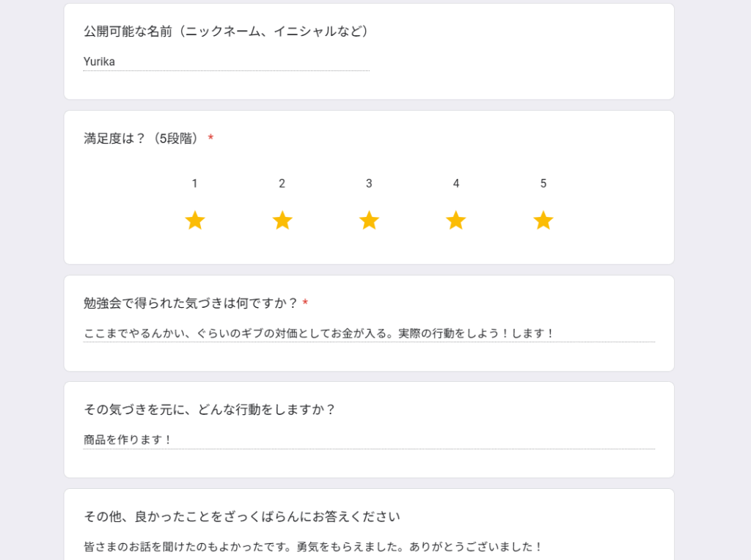Select the third star under rating 3

[x=370, y=221]
